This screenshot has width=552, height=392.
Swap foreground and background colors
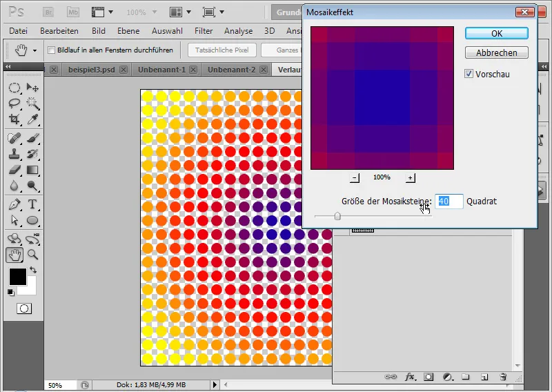tap(33, 270)
